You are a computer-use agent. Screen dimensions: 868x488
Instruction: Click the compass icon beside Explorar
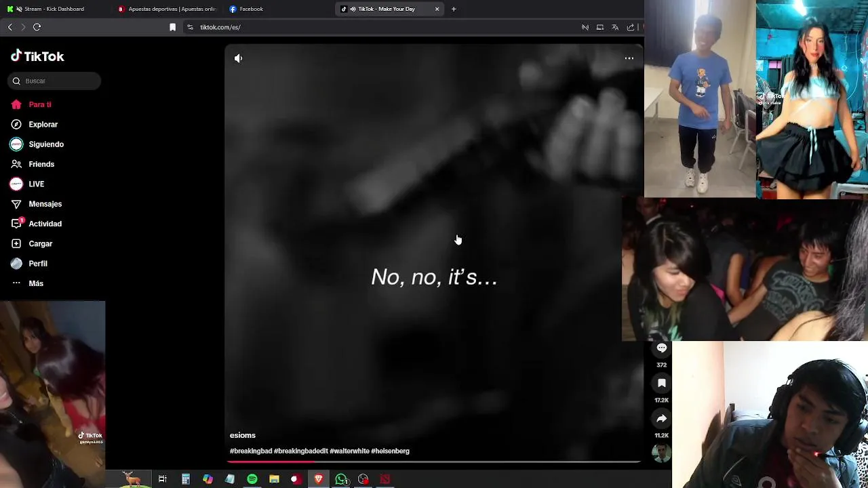(16, 124)
